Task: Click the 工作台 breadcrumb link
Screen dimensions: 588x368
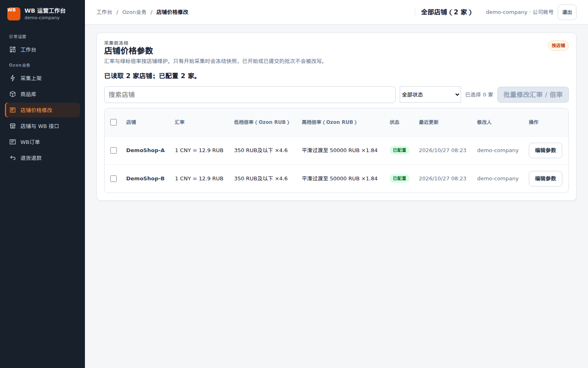Action: [104, 12]
